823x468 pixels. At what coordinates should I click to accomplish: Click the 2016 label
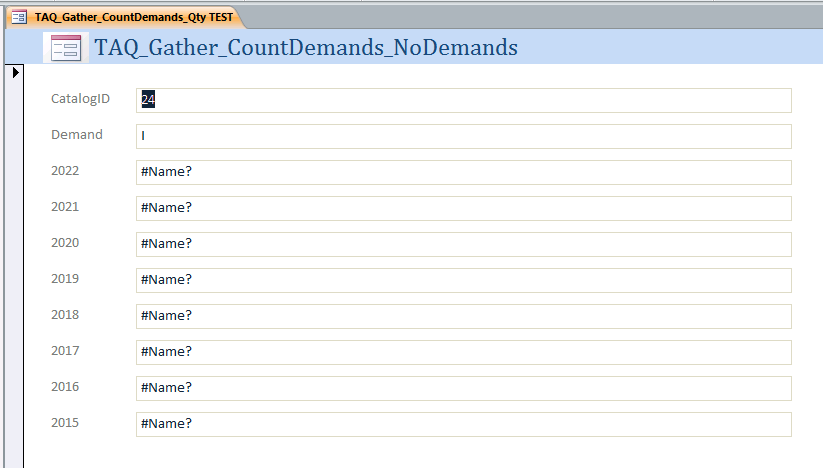click(x=65, y=387)
